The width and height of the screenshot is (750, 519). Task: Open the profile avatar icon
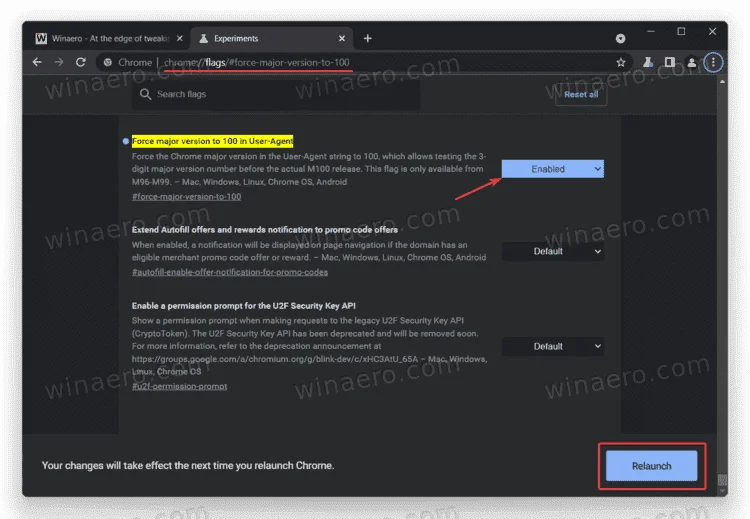[x=692, y=62]
